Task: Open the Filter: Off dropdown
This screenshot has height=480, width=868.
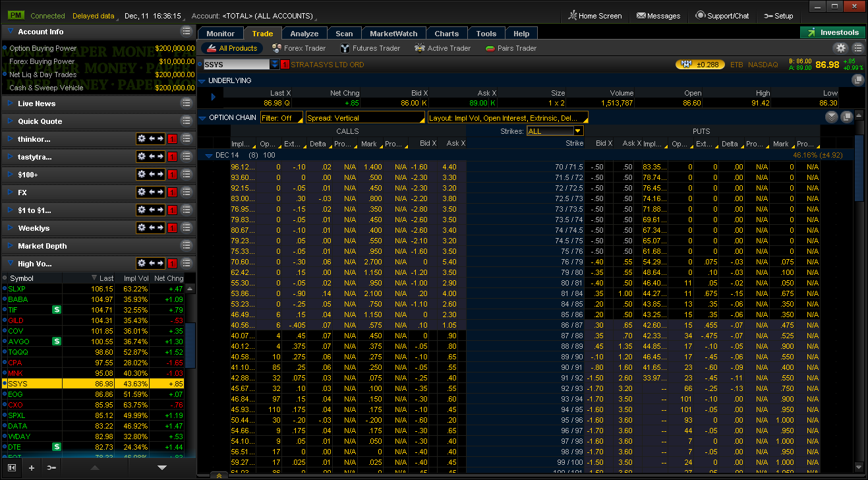Action: click(x=281, y=118)
